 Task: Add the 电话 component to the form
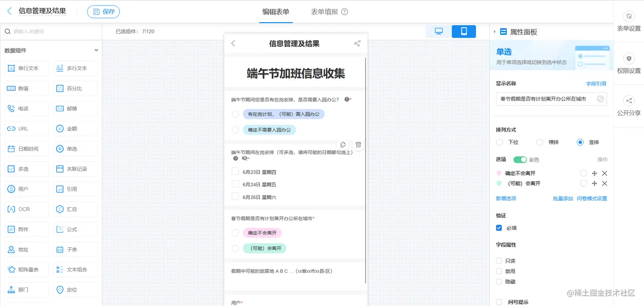26,108
